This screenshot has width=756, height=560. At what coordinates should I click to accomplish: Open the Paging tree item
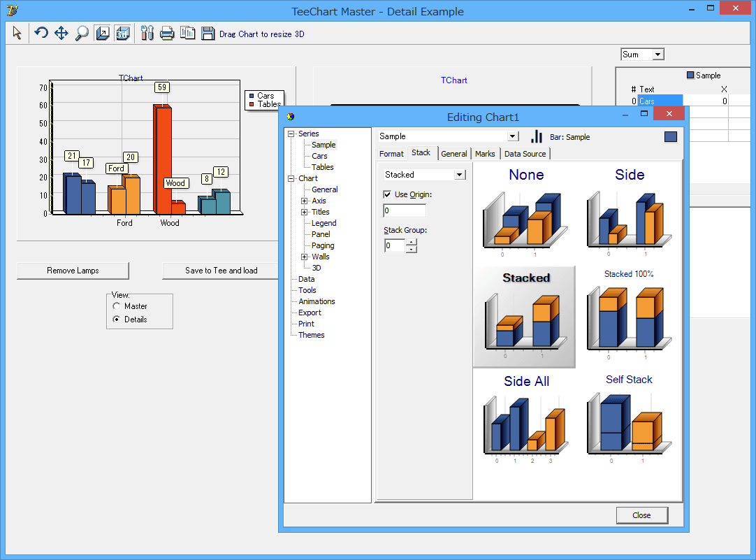323,245
